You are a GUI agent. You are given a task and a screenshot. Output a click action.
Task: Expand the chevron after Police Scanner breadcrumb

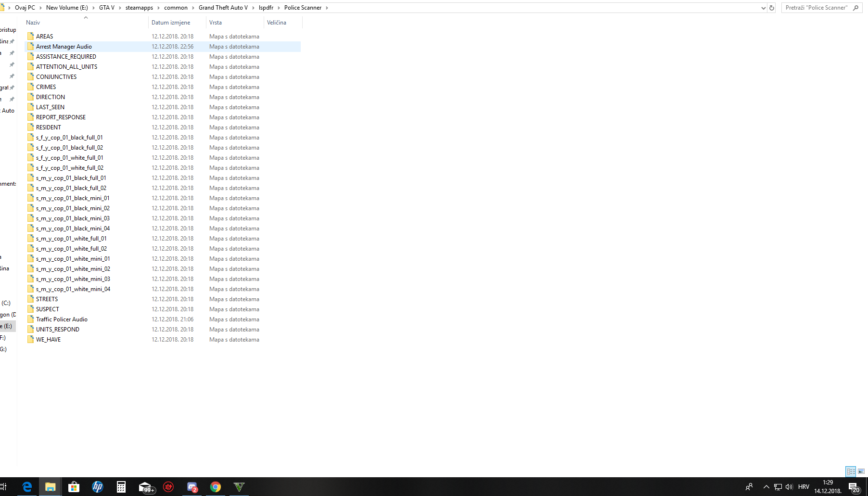(x=327, y=8)
